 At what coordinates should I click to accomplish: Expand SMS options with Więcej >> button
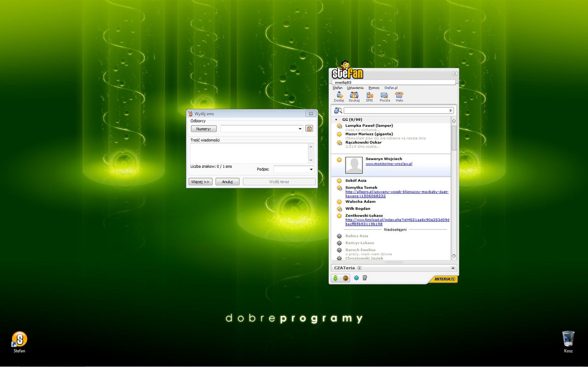tap(201, 182)
